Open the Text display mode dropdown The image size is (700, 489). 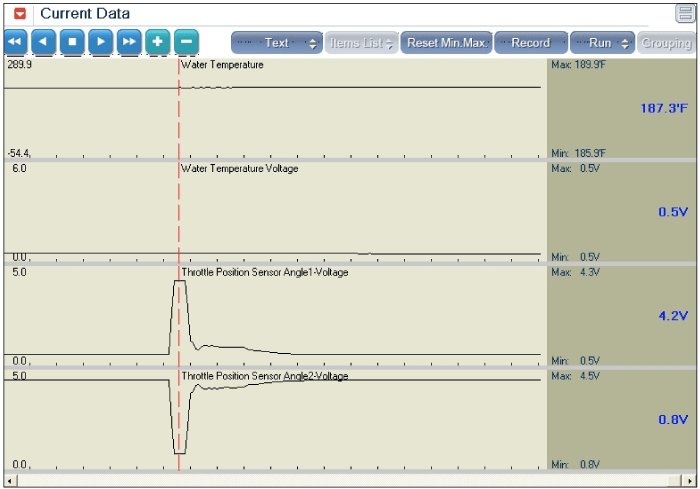[x=277, y=43]
